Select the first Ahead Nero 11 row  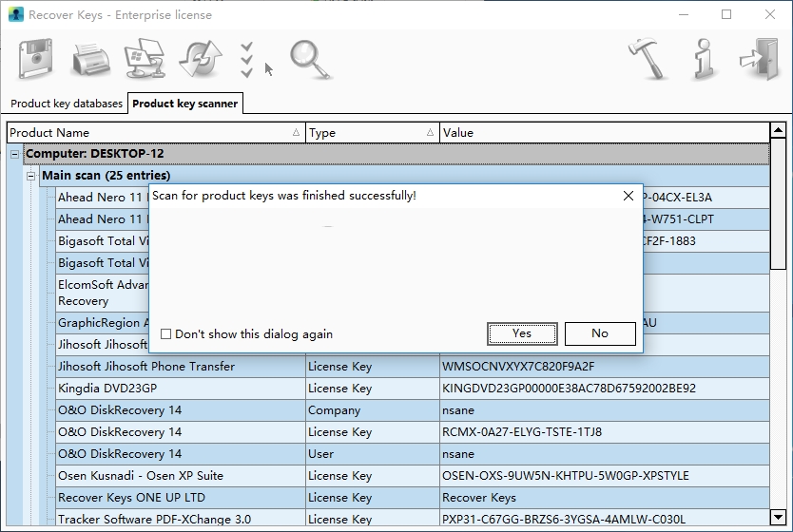[x=103, y=197]
